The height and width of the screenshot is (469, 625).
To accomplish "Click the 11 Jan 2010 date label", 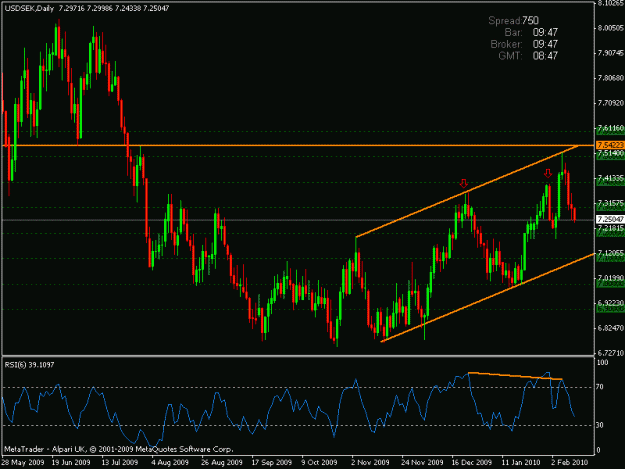I will tap(521, 463).
